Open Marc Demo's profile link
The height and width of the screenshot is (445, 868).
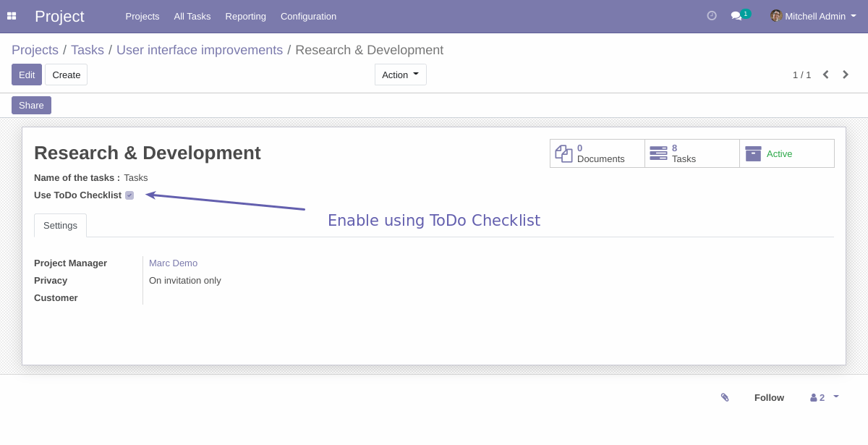click(173, 263)
